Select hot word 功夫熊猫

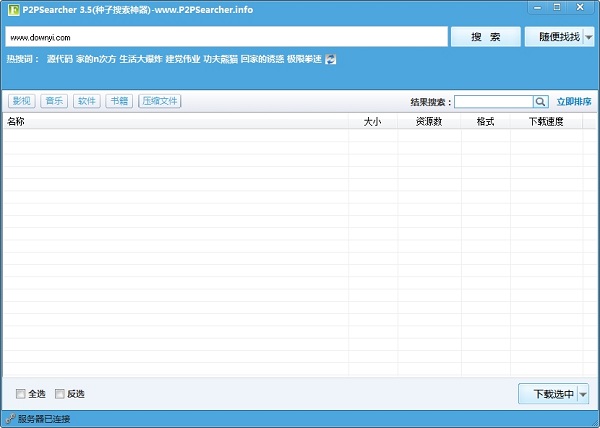tap(220, 59)
